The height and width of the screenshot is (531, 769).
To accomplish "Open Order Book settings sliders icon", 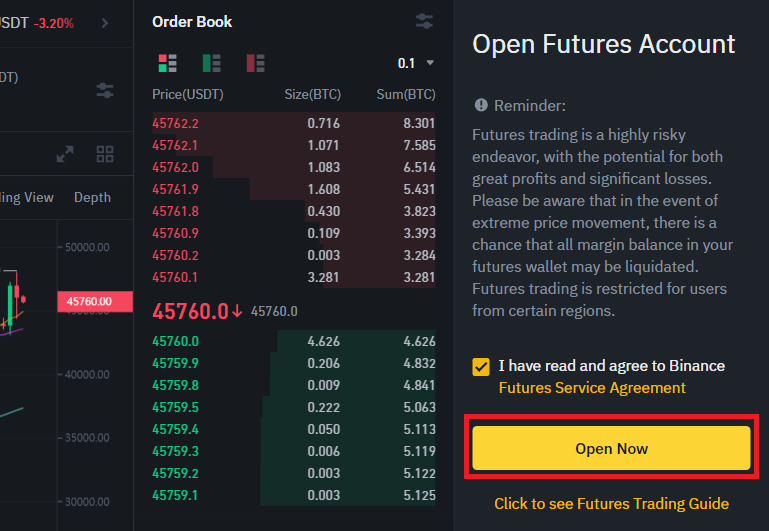I will coord(424,22).
